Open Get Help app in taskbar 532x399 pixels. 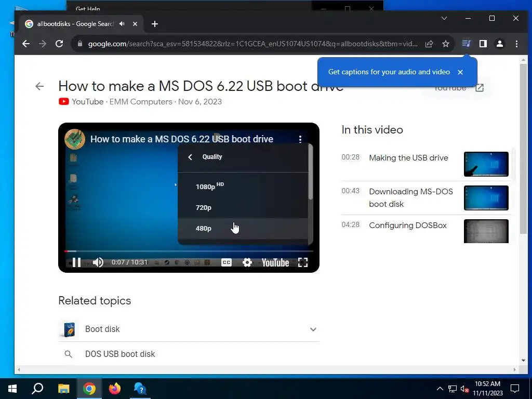click(x=140, y=389)
